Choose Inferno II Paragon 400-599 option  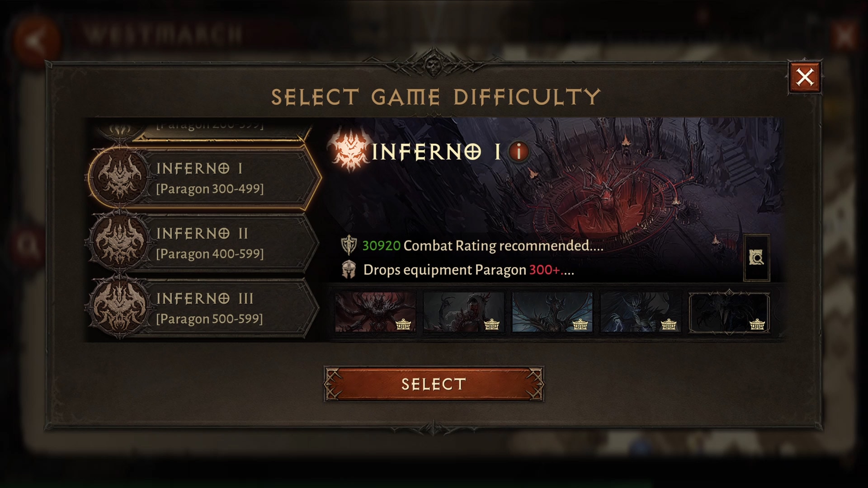point(203,243)
